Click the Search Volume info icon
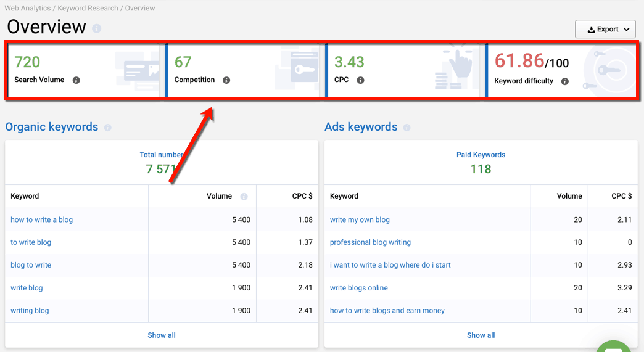This screenshot has width=644, height=352. [76, 80]
